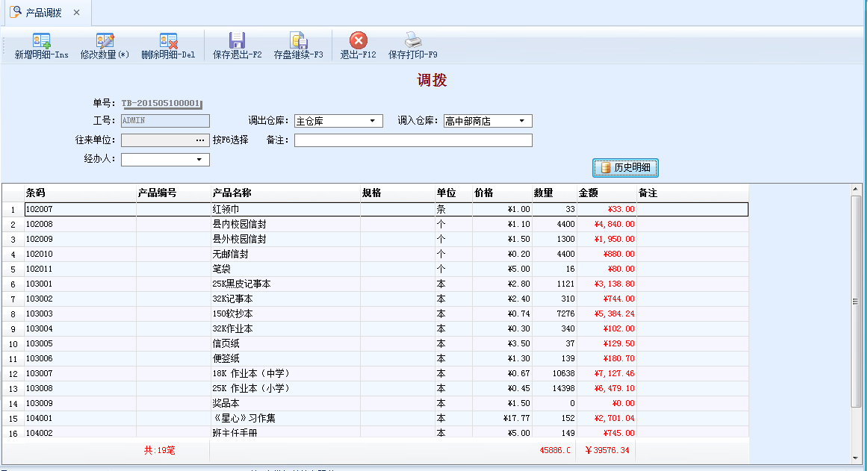Open the 历史明细 history details button

coord(625,168)
